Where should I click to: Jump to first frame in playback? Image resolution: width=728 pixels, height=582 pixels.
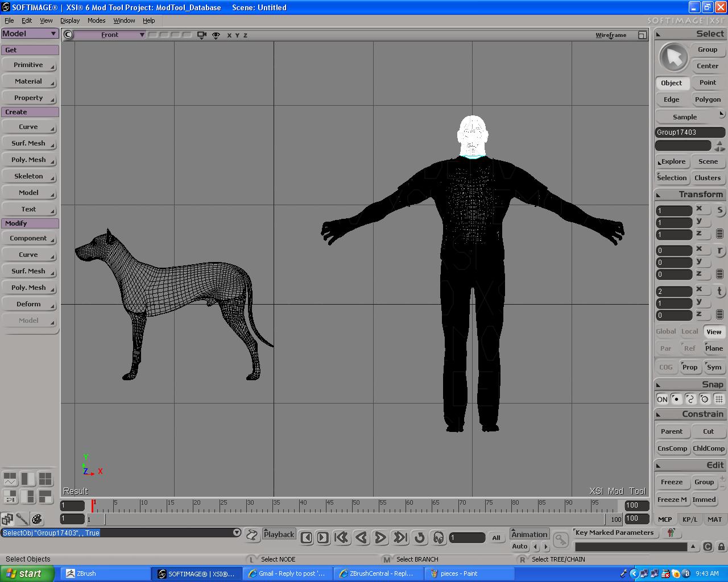[341, 537]
